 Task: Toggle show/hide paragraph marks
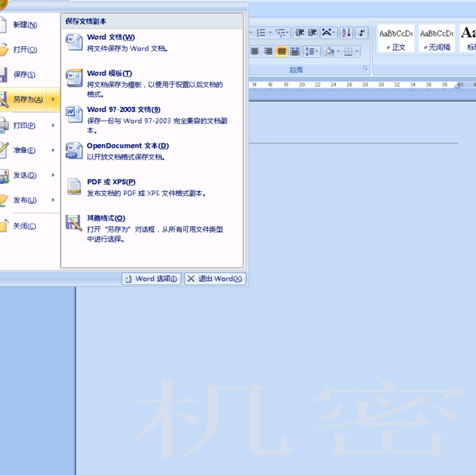362,33
